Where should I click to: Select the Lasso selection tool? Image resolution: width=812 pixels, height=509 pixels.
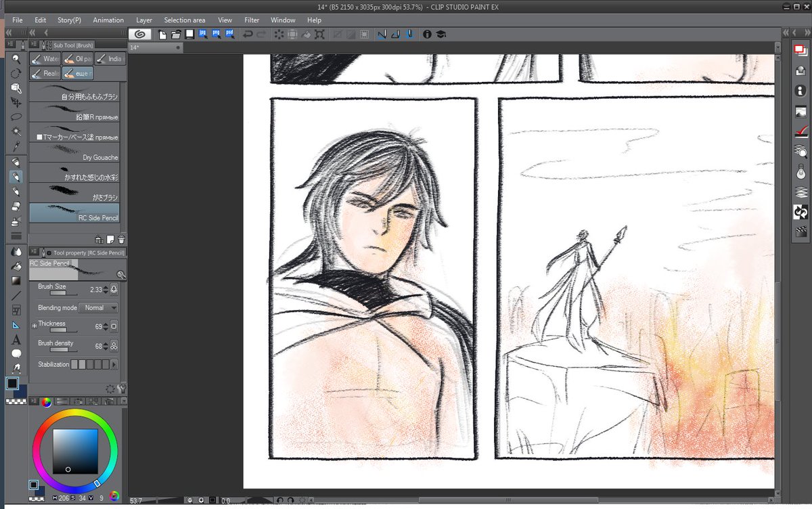point(16,117)
